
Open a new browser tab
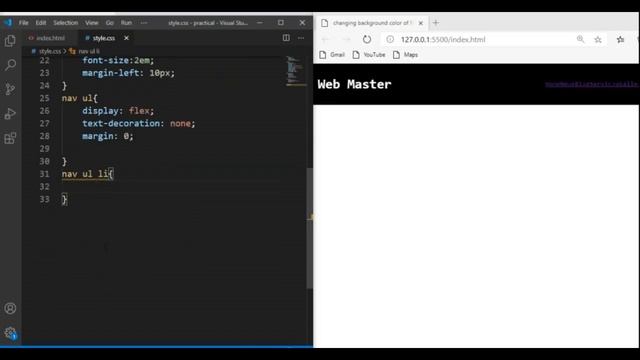[x=436, y=23]
